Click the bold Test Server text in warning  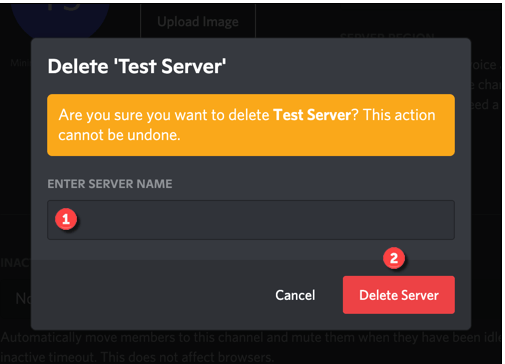pyautogui.click(x=312, y=115)
